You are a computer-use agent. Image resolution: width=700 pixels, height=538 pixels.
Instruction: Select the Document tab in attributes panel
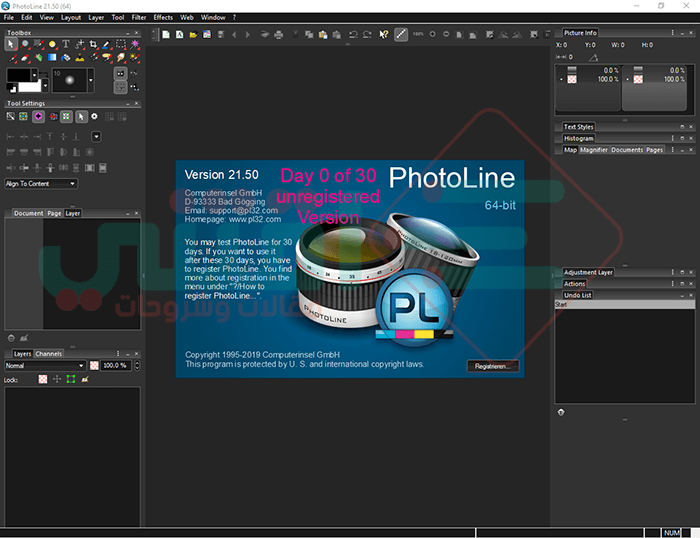coord(29,213)
